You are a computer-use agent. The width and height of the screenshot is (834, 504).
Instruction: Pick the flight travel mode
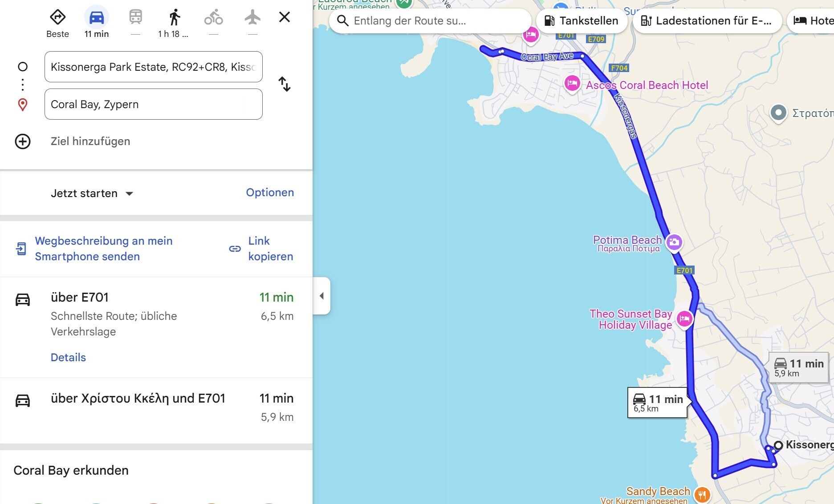point(252,18)
